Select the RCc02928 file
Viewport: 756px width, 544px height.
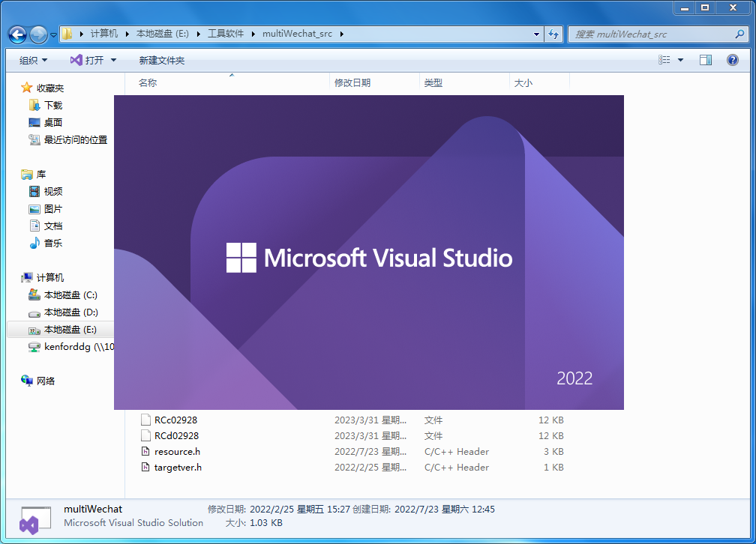click(176, 420)
